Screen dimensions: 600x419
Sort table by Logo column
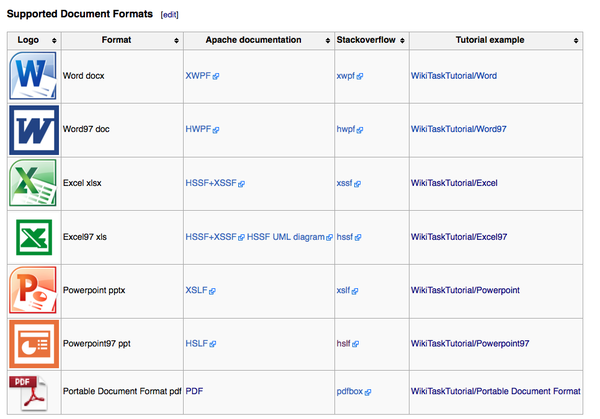click(x=53, y=40)
